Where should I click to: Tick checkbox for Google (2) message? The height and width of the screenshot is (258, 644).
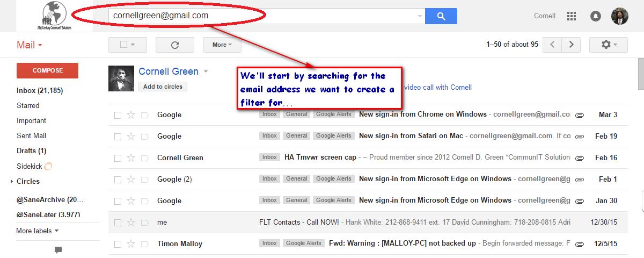pyautogui.click(x=118, y=179)
